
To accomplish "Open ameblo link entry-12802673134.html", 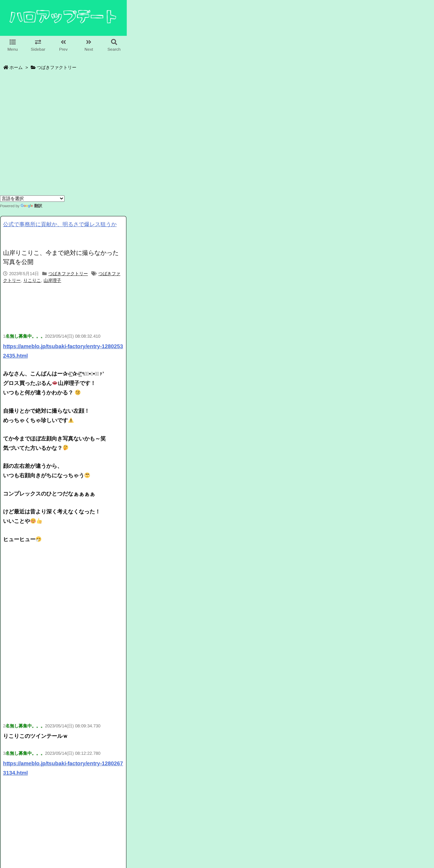I will pos(63,768).
